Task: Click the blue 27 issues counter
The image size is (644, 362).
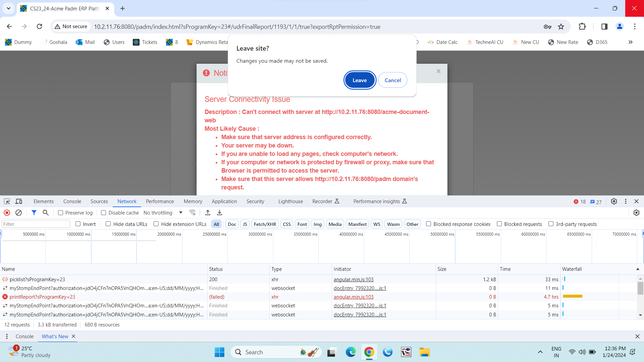Action: (596, 201)
